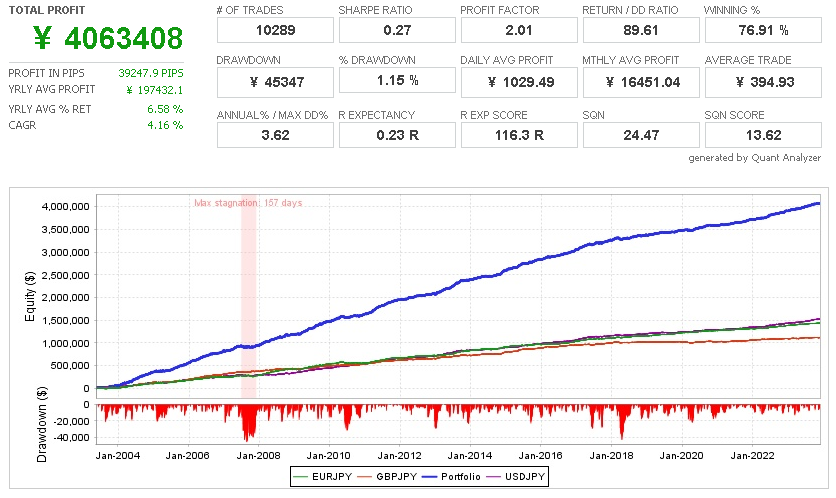Image resolution: width=836 pixels, height=498 pixels.
Task: Click the Equity ($) axis title
Action: (30, 296)
